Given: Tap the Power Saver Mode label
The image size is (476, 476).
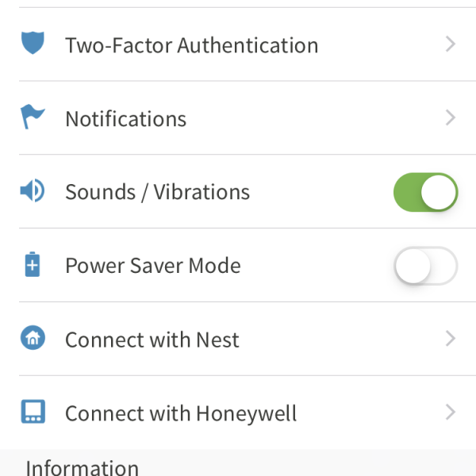Looking at the screenshot, I should pos(152,266).
